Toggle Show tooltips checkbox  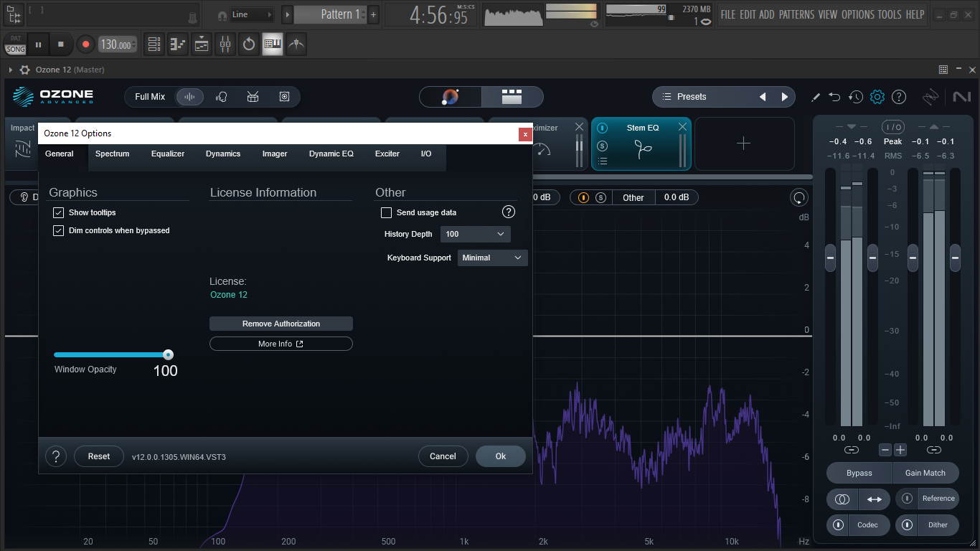(x=59, y=213)
